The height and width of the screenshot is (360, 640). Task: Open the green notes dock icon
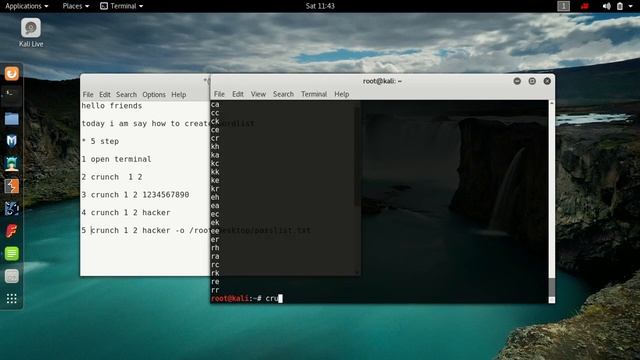[11, 253]
